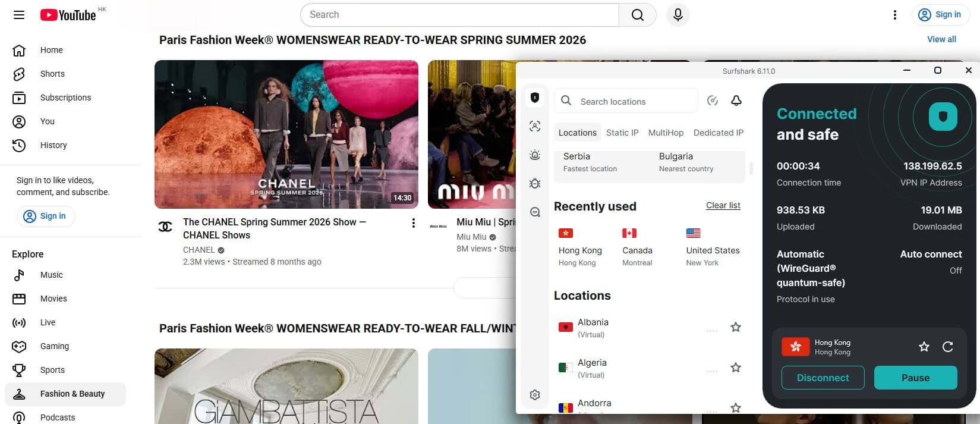The width and height of the screenshot is (980, 424).
Task: Open Algeria server options dots
Action: point(711,371)
